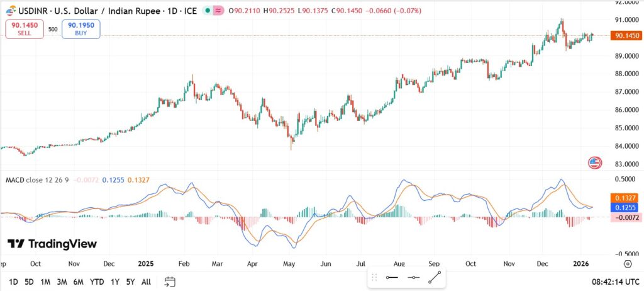The image size is (644, 291).
Task: Set chart range to 6M
Action: pos(78,282)
